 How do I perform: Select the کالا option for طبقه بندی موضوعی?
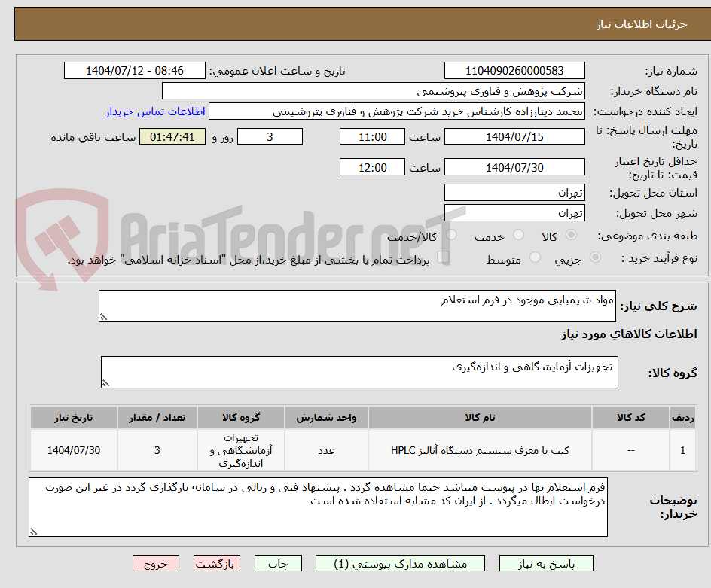571,234
